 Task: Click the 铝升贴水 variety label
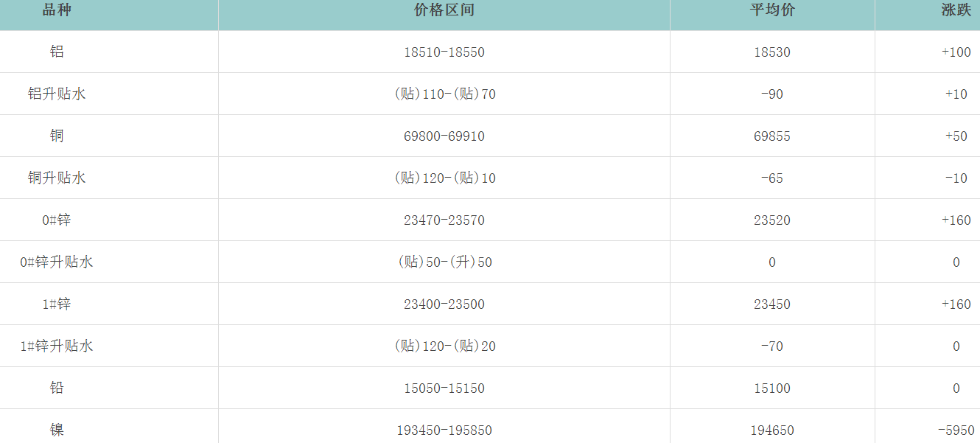pyautogui.click(x=57, y=94)
